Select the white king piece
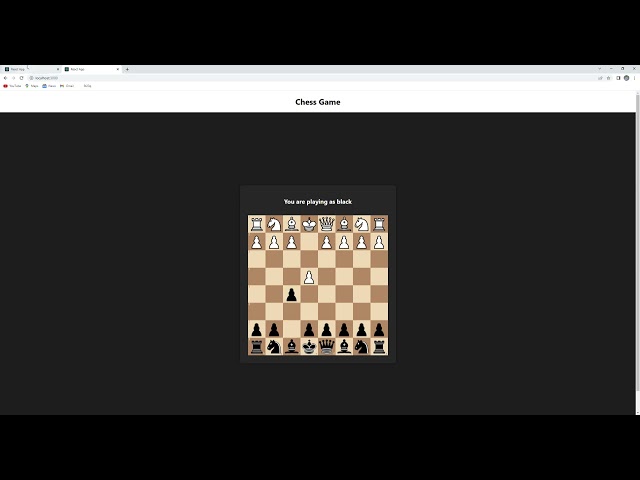This screenshot has height=480, width=640. click(x=309, y=224)
